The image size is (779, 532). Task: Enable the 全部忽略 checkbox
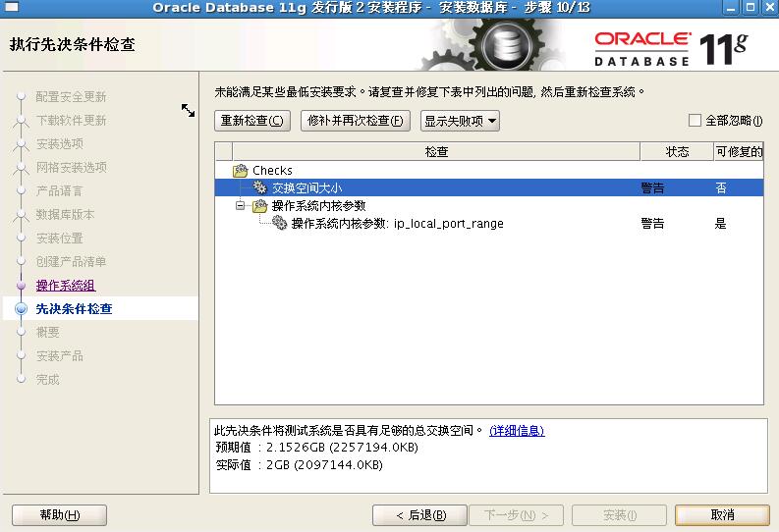pos(695,120)
